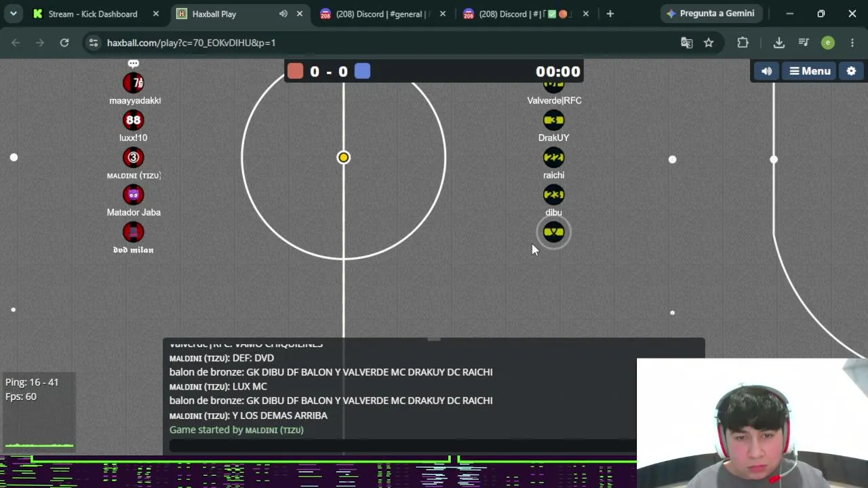Close the last Discord tab

[x=586, y=14]
